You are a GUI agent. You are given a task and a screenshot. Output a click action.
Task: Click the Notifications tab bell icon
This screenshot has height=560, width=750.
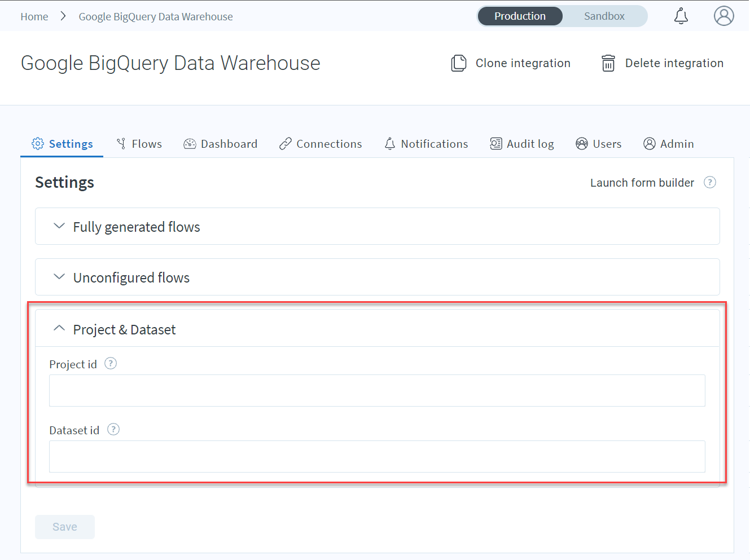pos(390,144)
